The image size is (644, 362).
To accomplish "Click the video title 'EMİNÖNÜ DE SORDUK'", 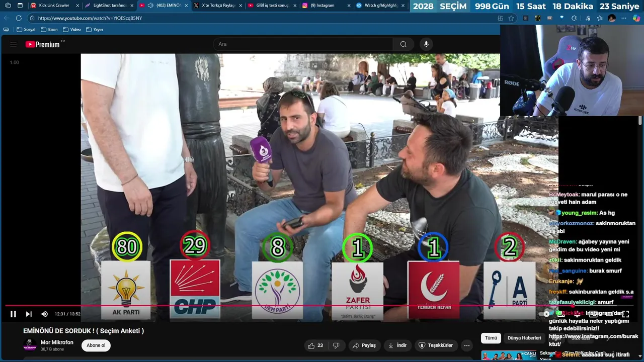I will (84, 331).
